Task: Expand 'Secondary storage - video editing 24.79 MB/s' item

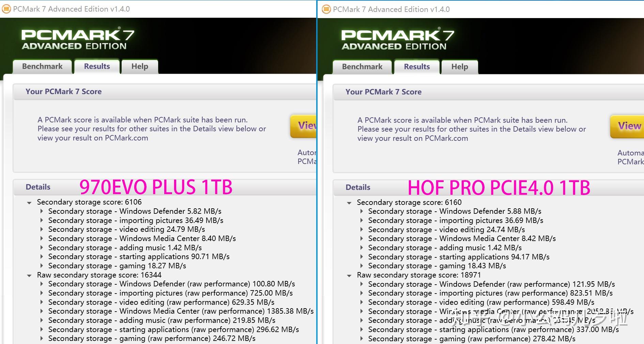Action: [x=42, y=229]
